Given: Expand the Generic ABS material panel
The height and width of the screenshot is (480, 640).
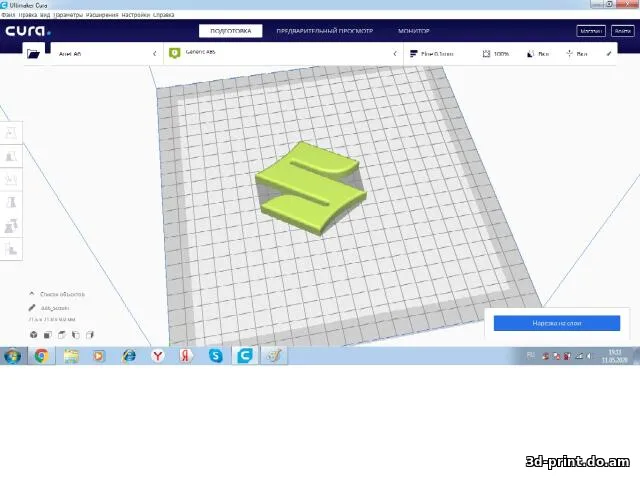Looking at the screenshot, I should 283,53.
